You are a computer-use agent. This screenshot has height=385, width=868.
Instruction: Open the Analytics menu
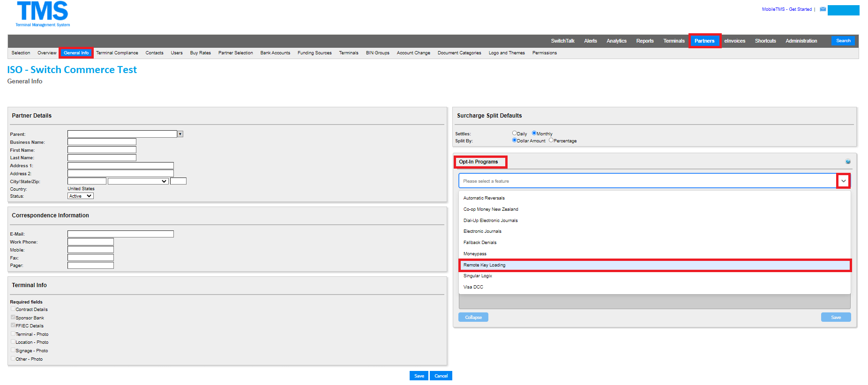click(x=616, y=41)
